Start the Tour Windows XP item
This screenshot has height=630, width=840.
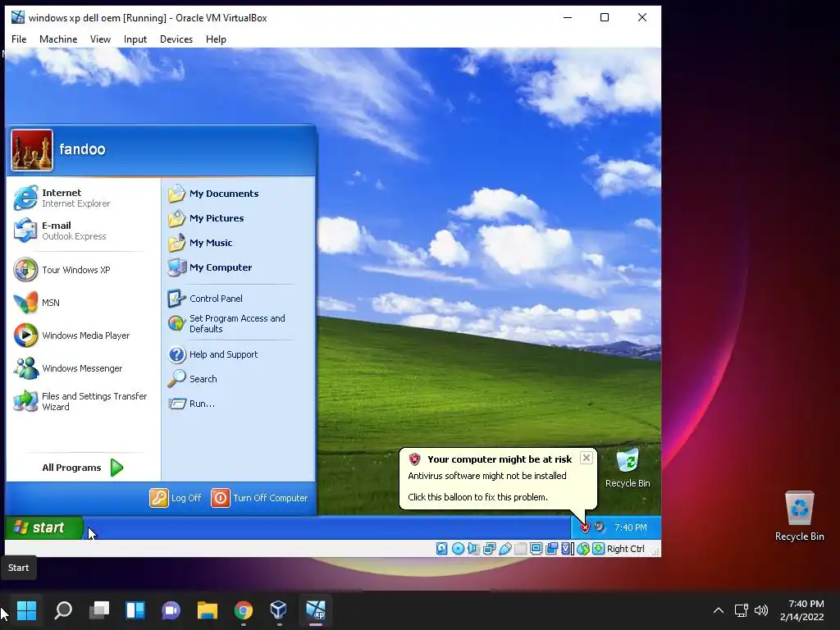[83, 269]
